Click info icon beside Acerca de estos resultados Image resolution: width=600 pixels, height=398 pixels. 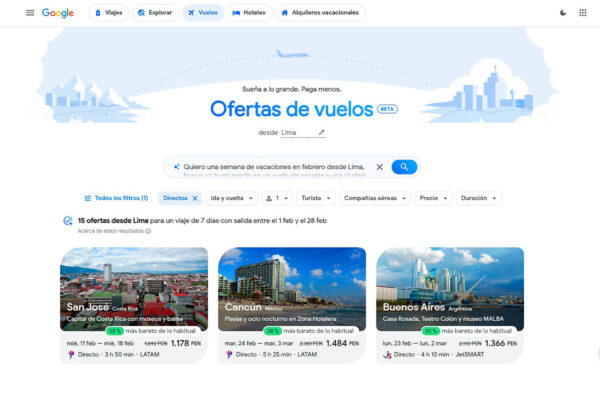148,231
